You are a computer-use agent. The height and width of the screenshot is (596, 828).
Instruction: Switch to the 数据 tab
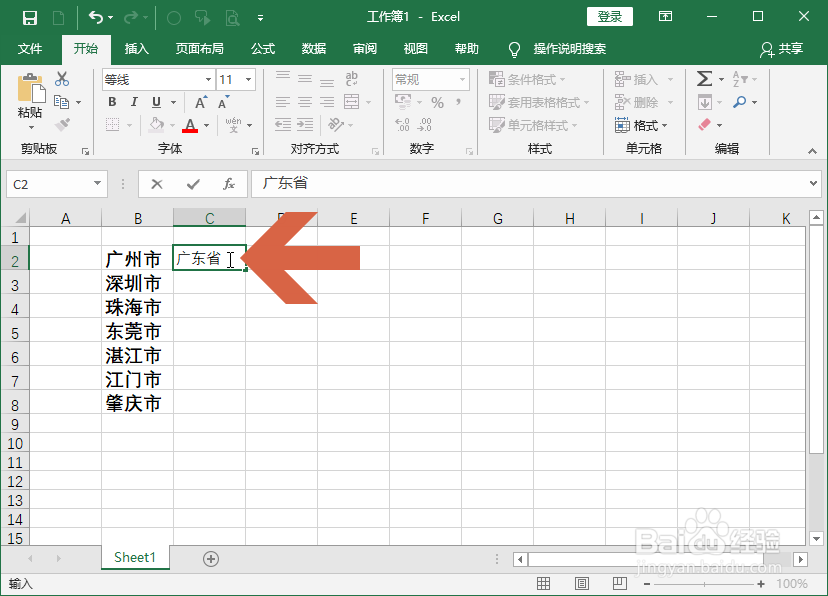point(314,49)
